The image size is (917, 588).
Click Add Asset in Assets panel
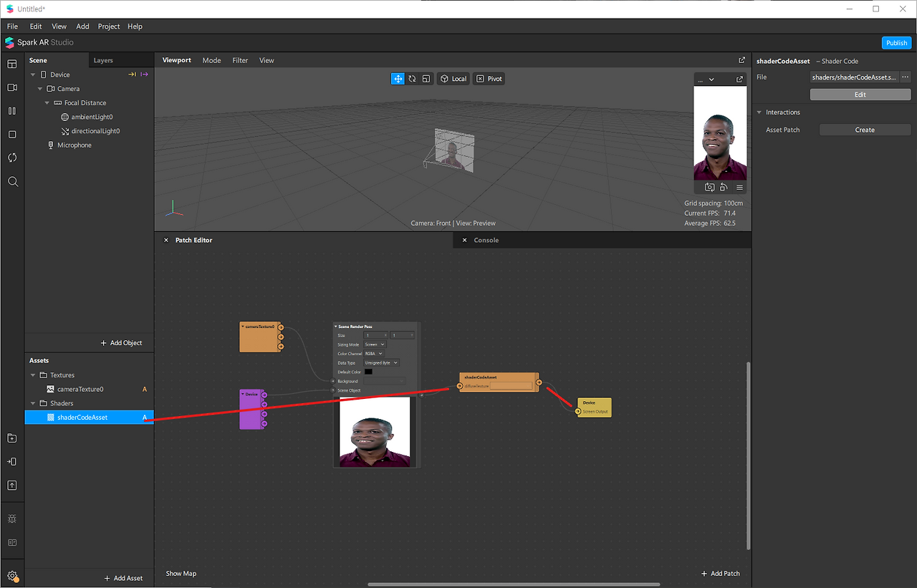123,578
